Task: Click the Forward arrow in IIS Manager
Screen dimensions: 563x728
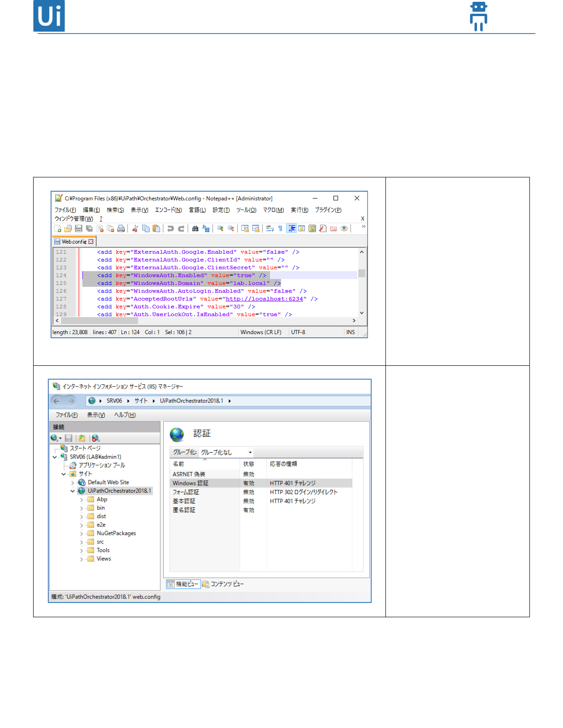Action: pyautogui.click(x=71, y=401)
